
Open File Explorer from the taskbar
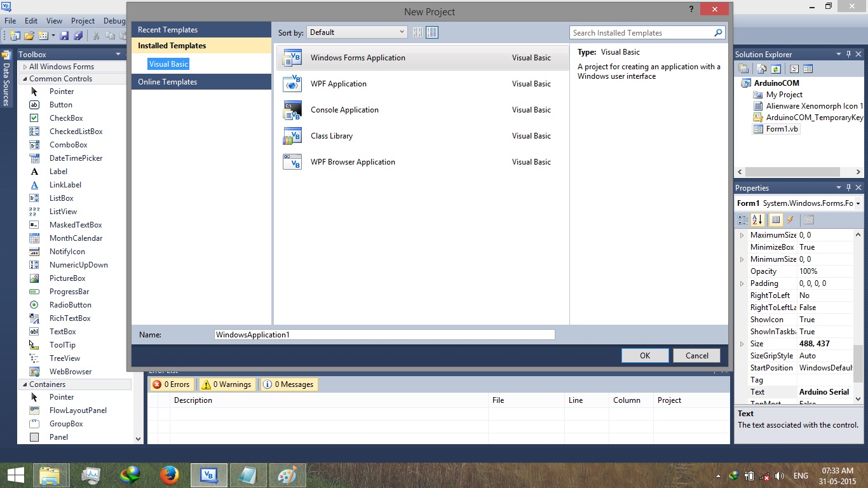50,475
